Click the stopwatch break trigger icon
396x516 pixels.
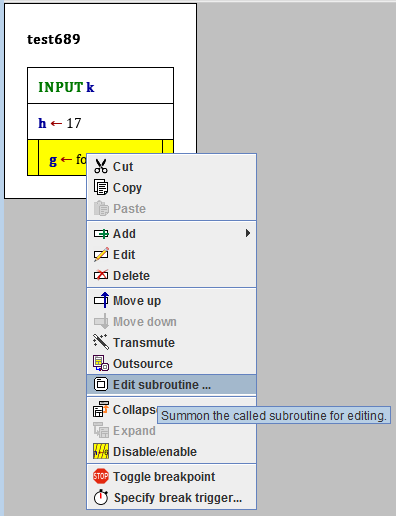tap(101, 497)
